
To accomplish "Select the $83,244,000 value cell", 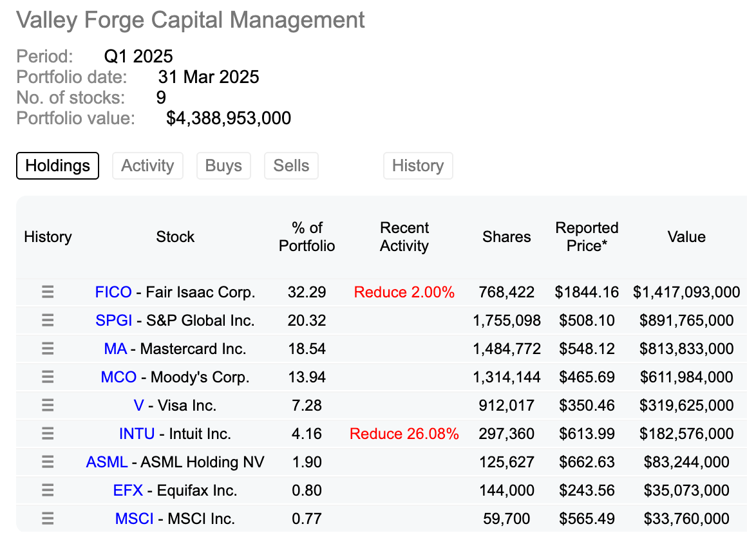I will coord(686,462).
